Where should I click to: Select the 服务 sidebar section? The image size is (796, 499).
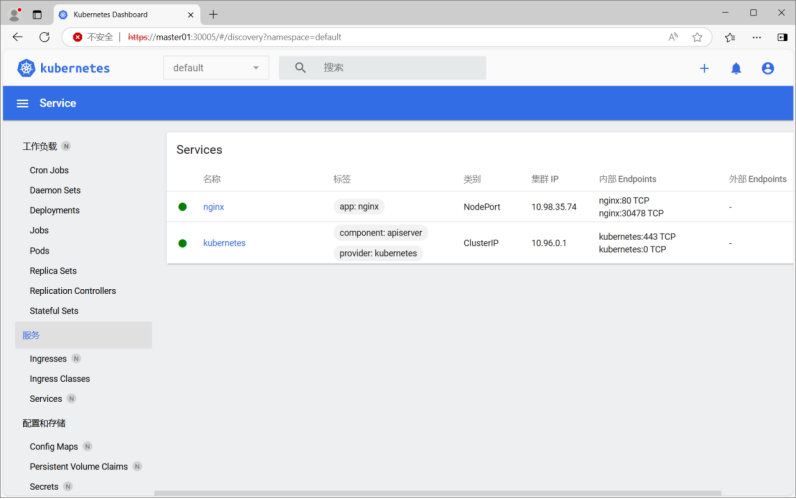coord(83,335)
